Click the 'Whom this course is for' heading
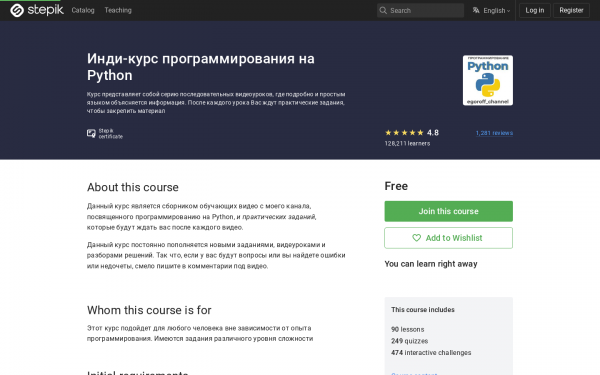The image size is (600, 375). [x=149, y=310]
